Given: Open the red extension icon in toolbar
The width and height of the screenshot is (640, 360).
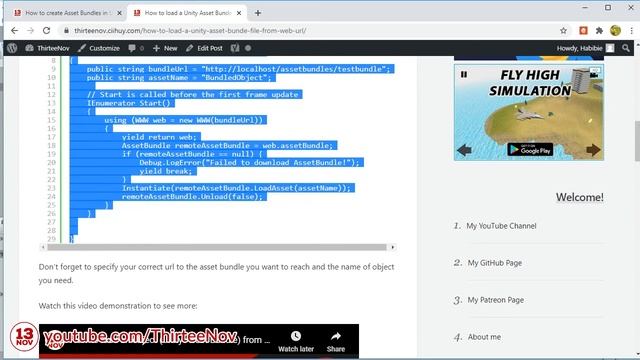Looking at the screenshot, I should (x=583, y=31).
